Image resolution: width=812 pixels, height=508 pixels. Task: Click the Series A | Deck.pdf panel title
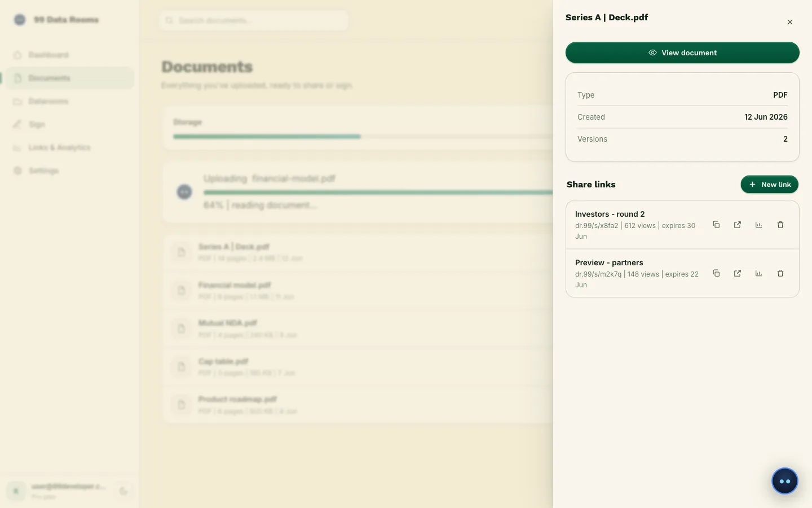click(607, 17)
